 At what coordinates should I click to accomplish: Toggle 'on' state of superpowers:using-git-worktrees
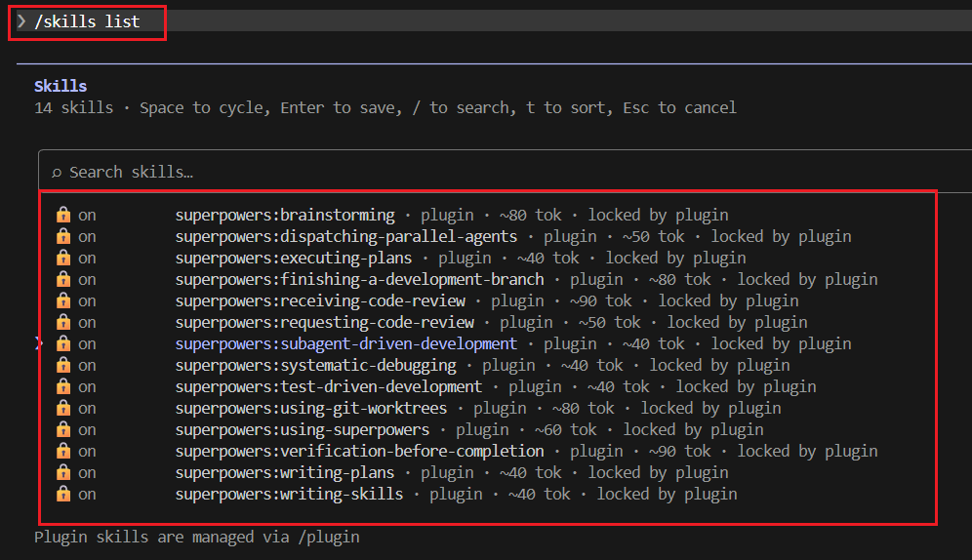pyautogui.click(x=87, y=409)
